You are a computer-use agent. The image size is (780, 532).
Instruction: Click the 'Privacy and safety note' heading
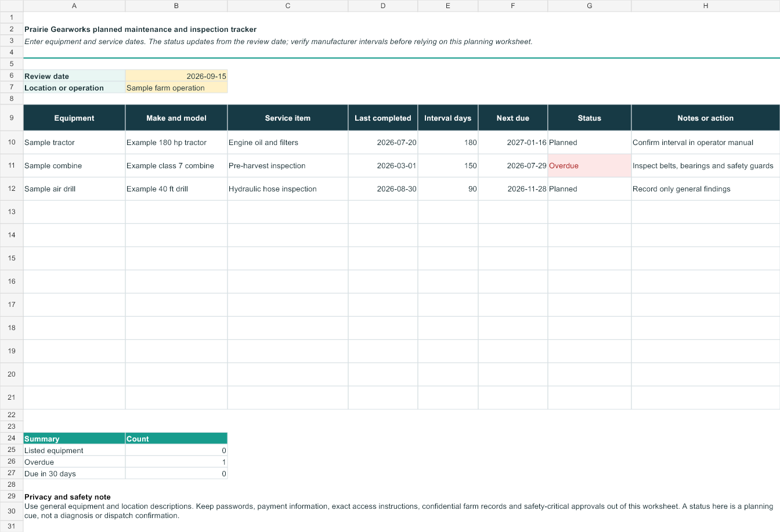coord(67,497)
